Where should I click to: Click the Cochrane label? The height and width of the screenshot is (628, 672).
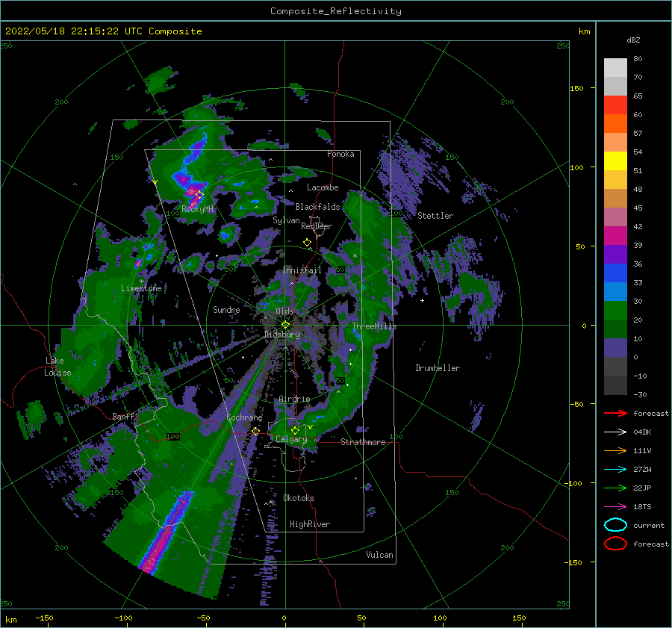coord(244,417)
